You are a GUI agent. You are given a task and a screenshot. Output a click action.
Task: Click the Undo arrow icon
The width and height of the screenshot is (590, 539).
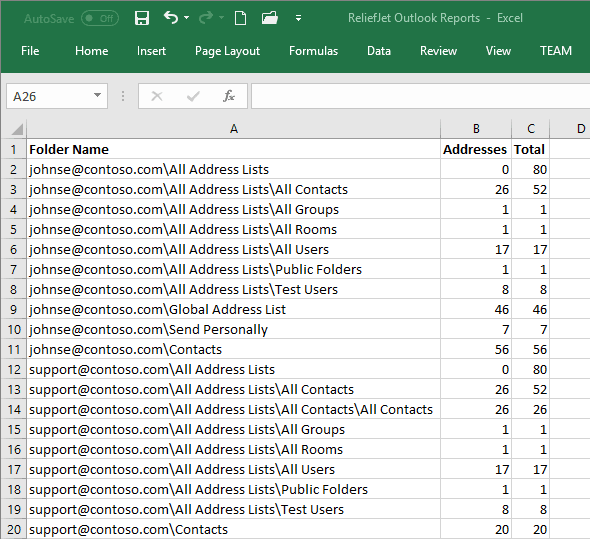pyautogui.click(x=171, y=18)
